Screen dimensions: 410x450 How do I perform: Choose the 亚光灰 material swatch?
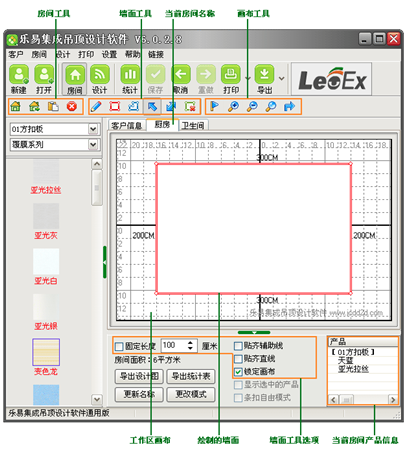[46, 216]
